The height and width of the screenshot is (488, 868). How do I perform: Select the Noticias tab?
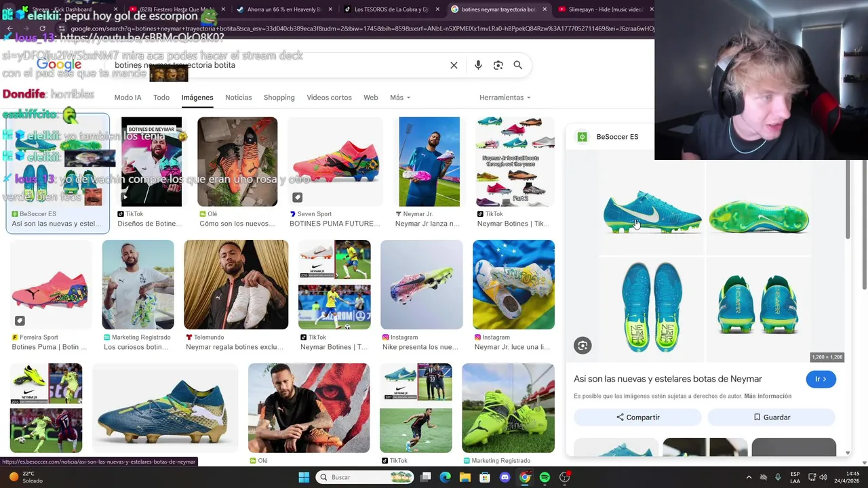239,98
